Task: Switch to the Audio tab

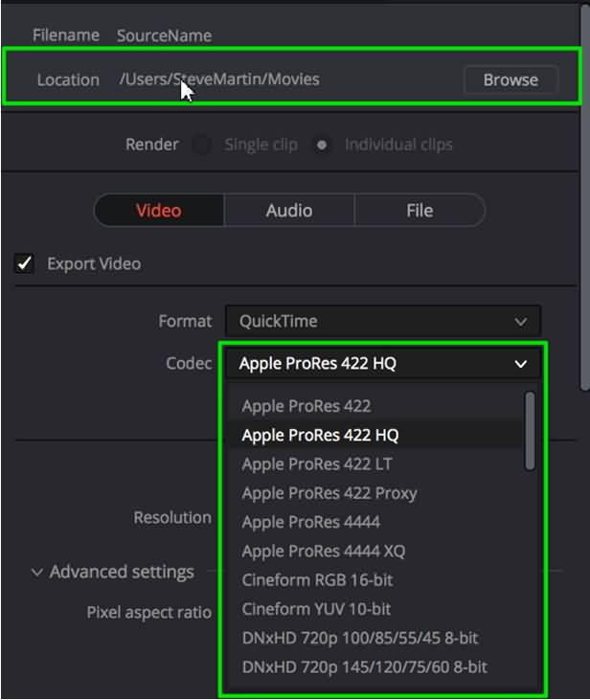Action: pos(289,211)
